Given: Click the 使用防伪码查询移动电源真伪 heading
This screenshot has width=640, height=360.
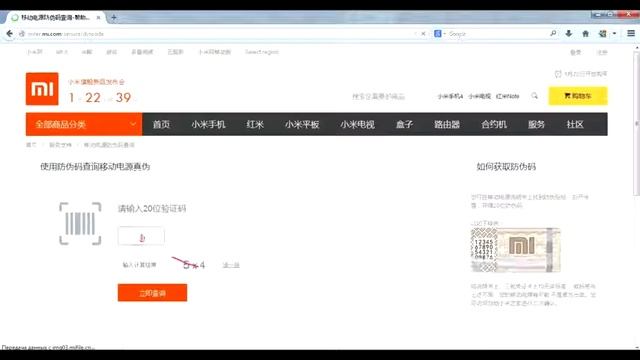Looking at the screenshot, I should pyautogui.click(x=95, y=167).
